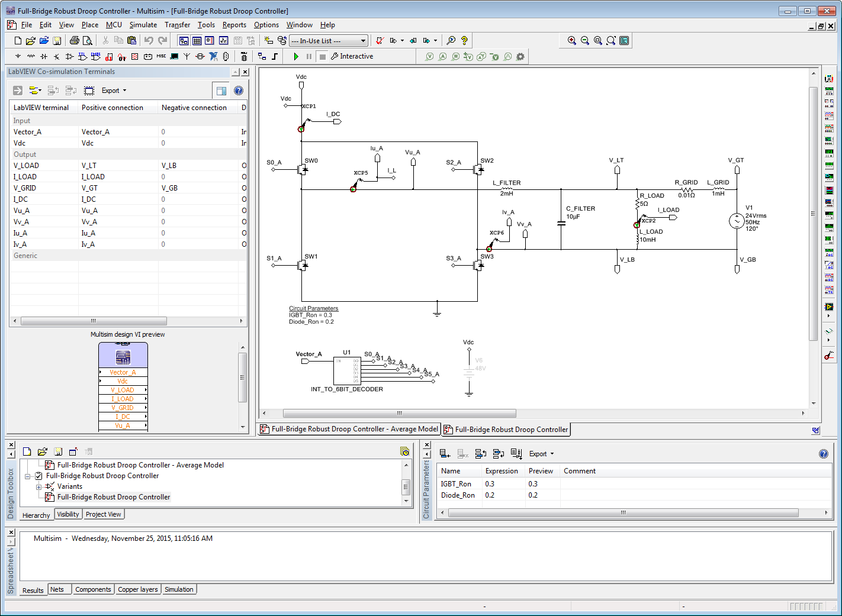
Task: Click the Expression column header
Action: 503,471
